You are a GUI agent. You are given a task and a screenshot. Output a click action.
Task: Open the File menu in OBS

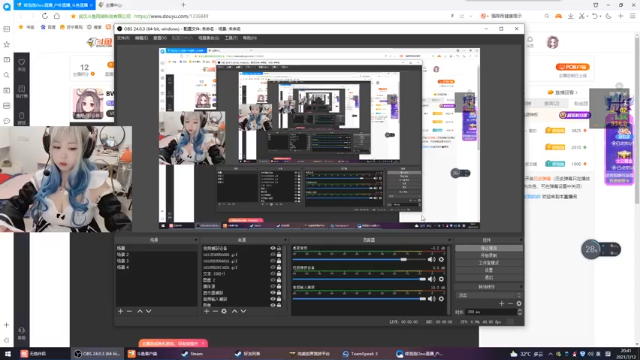[x=123, y=38]
